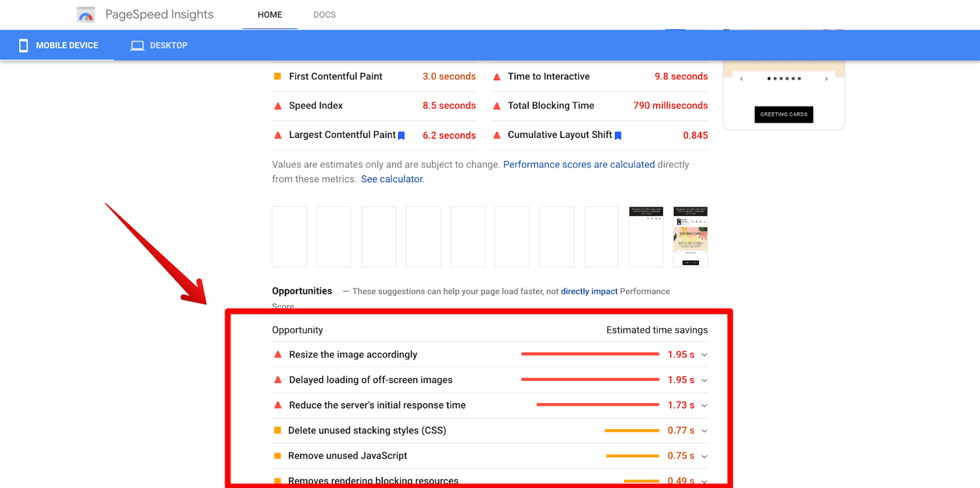Screen dimensions: 980x488
Task: Click the Largest Contentful Paint bookmark icon
Action: click(x=402, y=135)
